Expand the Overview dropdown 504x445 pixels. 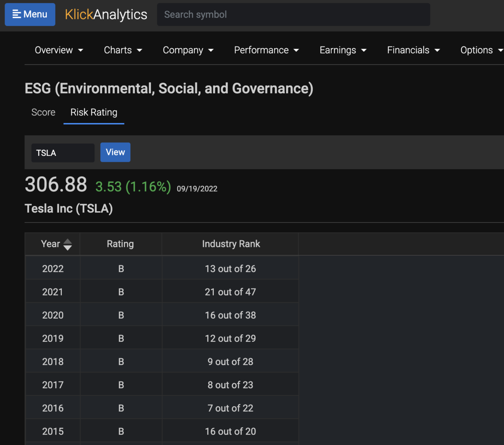(x=59, y=50)
